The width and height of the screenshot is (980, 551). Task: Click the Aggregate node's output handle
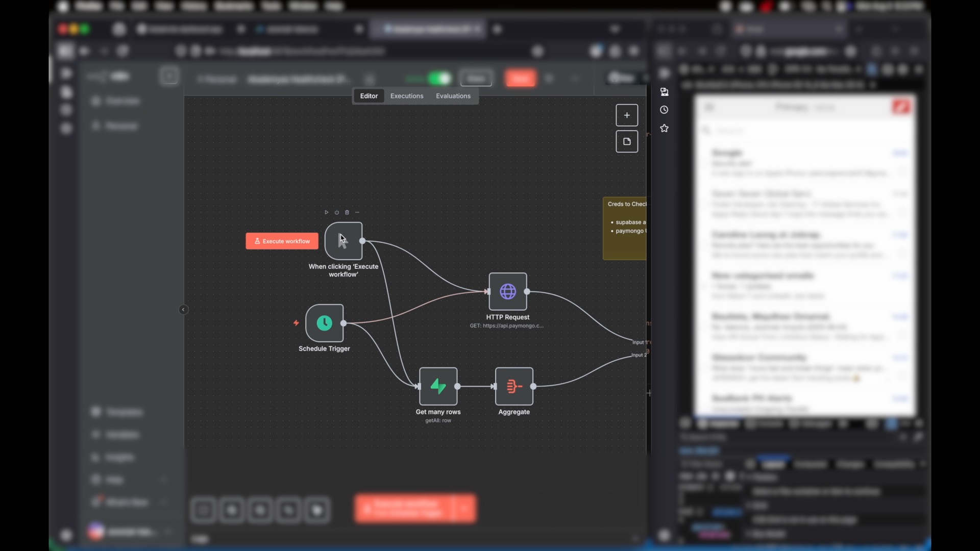pyautogui.click(x=533, y=387)
